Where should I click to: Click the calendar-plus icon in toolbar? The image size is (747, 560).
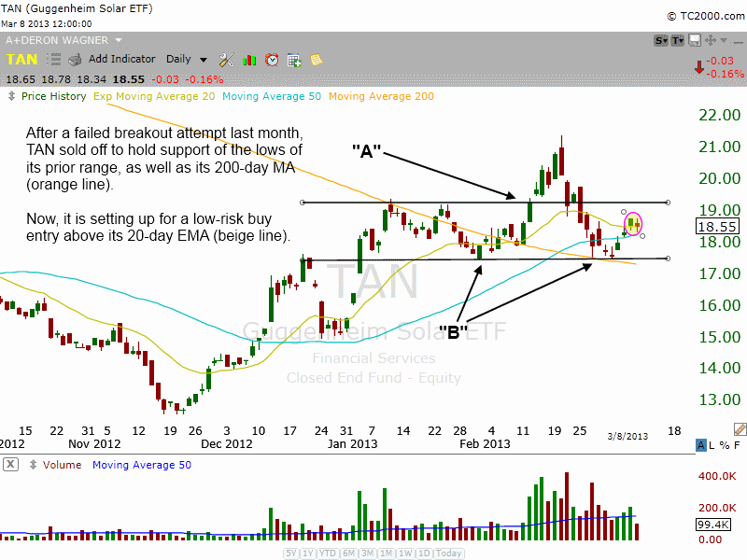tap(293, 58)
